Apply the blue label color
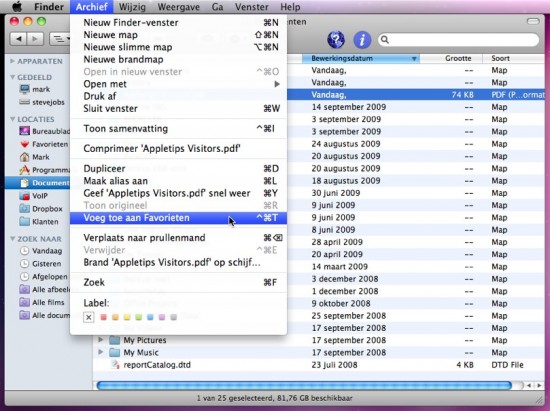 [x=150, y=317]
